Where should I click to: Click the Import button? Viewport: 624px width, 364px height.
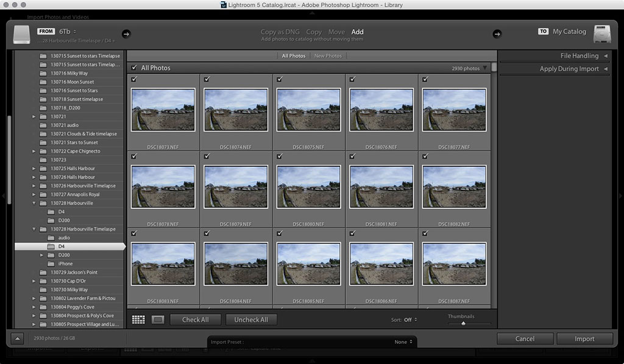click(x=584, y=338)
